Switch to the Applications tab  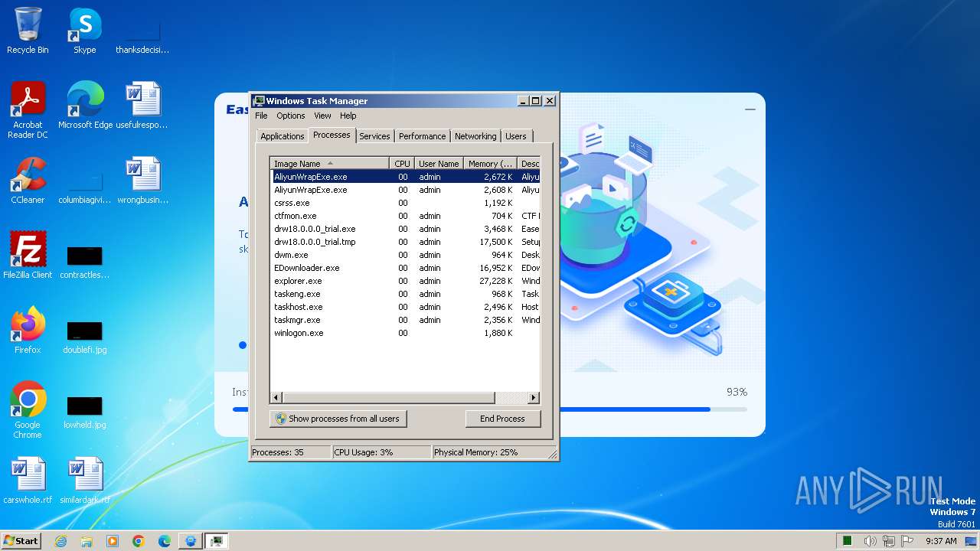point(283,136)
